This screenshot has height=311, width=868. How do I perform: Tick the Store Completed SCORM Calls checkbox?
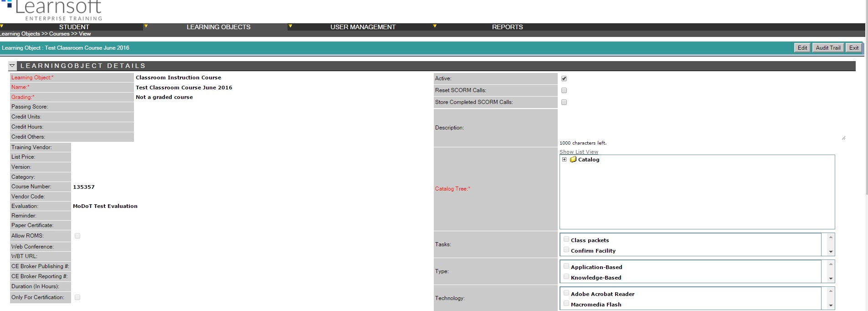(x=564, y=102)
